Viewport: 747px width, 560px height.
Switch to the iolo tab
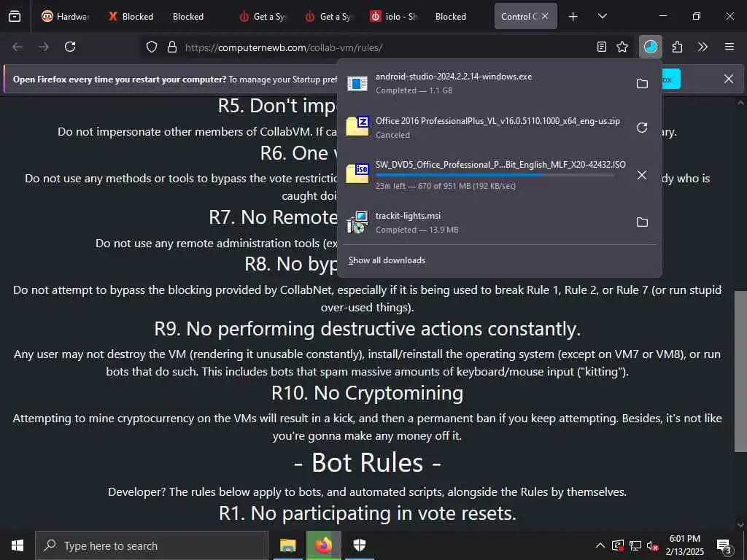click(x=394, y=17)
